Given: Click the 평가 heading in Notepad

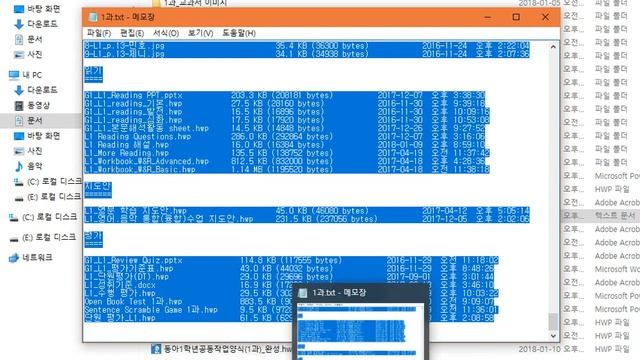Looking at the screenshot, I should pos(93,236).
